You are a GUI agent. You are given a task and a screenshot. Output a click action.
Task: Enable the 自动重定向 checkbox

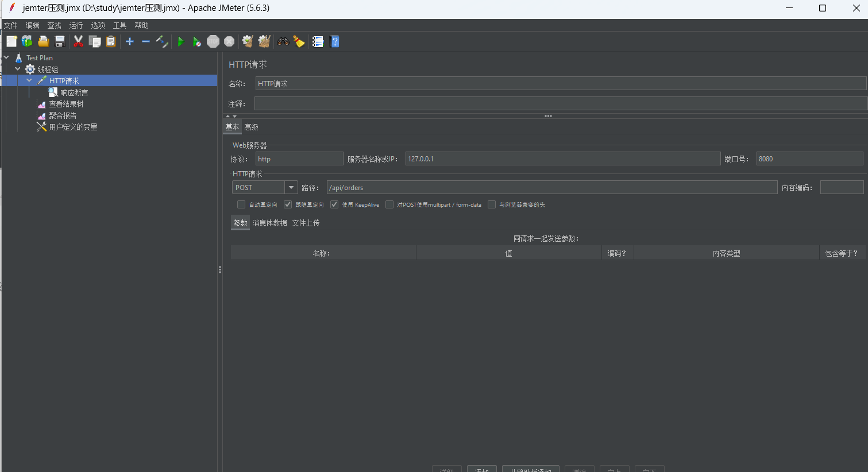pos(241,204)
